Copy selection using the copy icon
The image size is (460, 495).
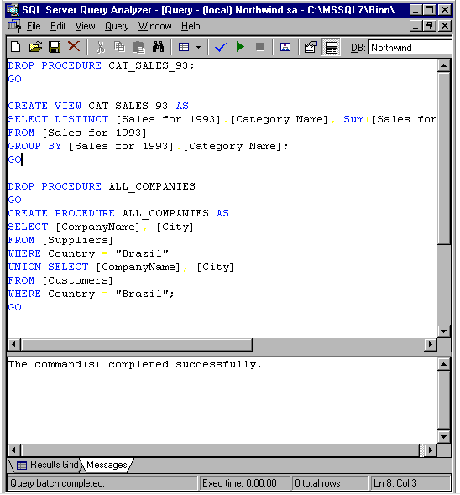coord(119,47)
